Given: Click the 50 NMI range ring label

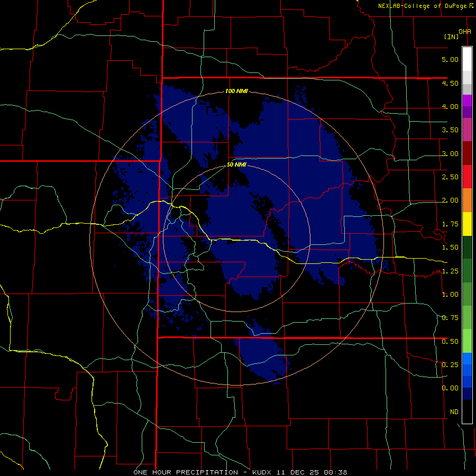Looking at the screenshot, I should click(x=236, y=165).
